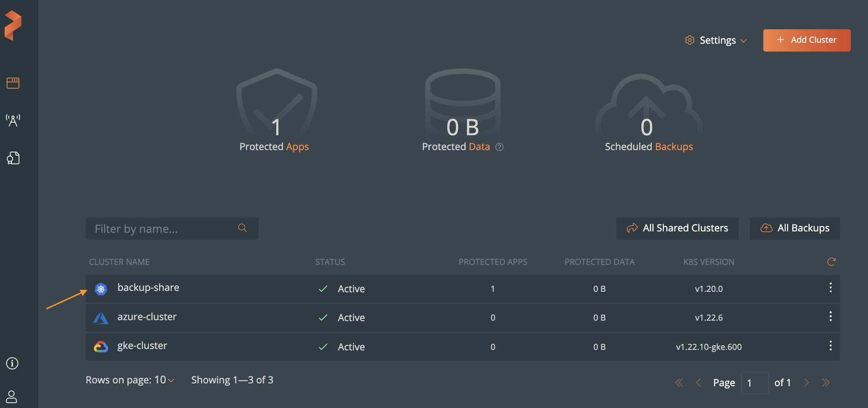This screenshot has height=408, width=868.
Task: Open the Settings dropdown
Action: (716, 40)
